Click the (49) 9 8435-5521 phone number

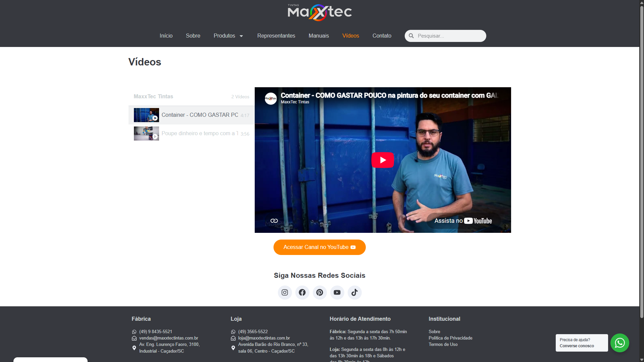[156, 332]
